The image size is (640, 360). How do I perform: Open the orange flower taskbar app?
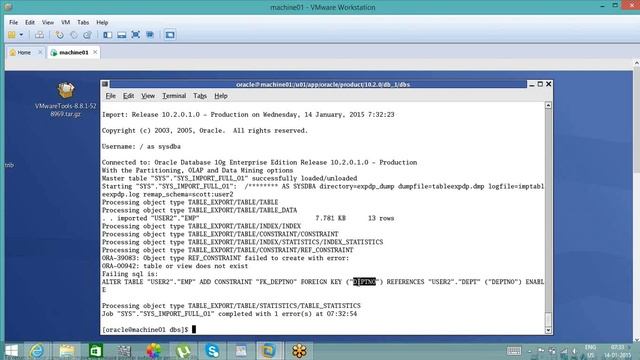coord(299,351)
